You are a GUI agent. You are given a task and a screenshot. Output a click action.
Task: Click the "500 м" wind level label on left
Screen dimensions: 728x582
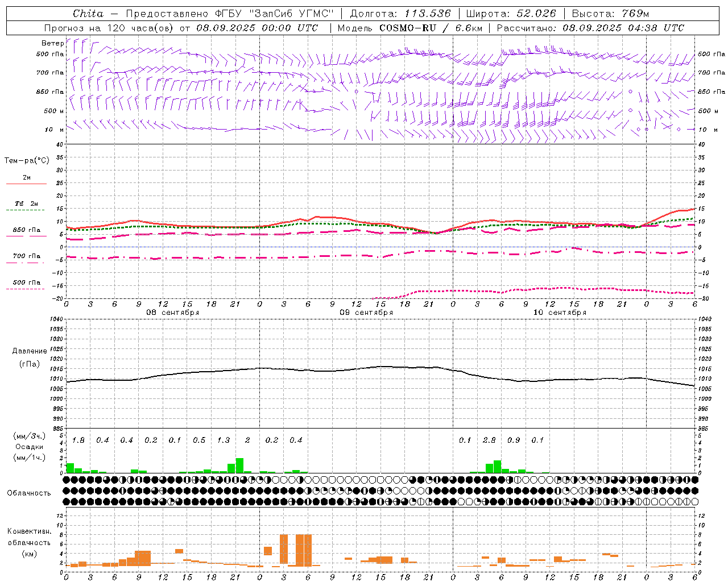tap(54, 111)
